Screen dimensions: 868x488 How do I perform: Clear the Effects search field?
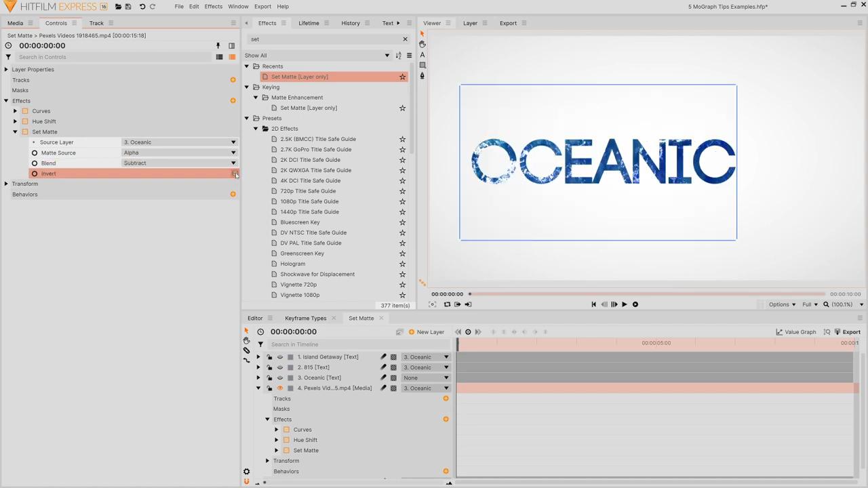(x=406, y=39)
